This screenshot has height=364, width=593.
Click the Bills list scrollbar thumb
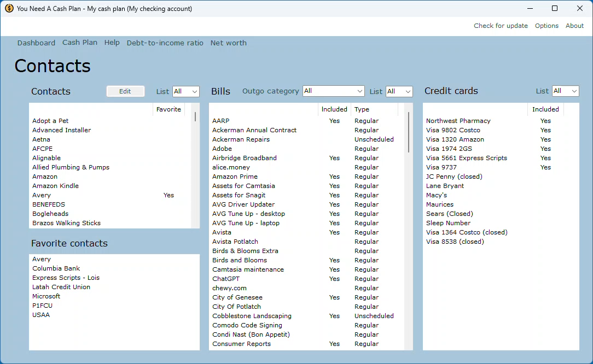(x=409, y=132)
